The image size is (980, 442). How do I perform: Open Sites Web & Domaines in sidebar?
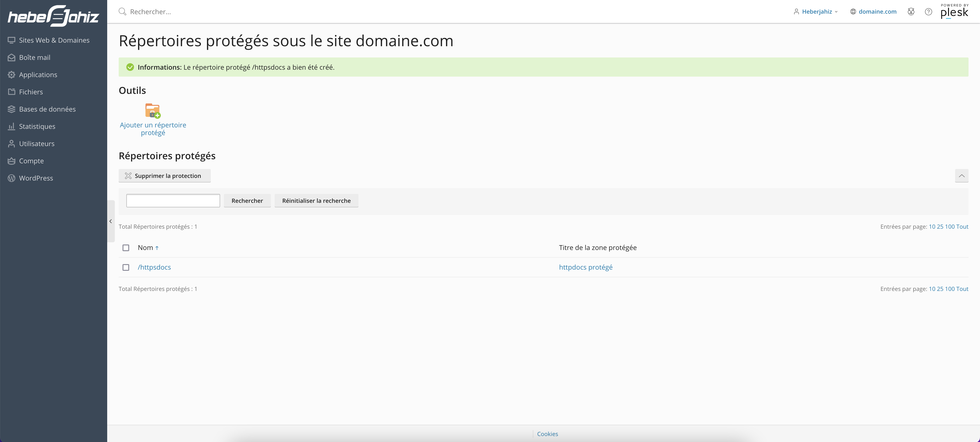[x=54, y=40]
